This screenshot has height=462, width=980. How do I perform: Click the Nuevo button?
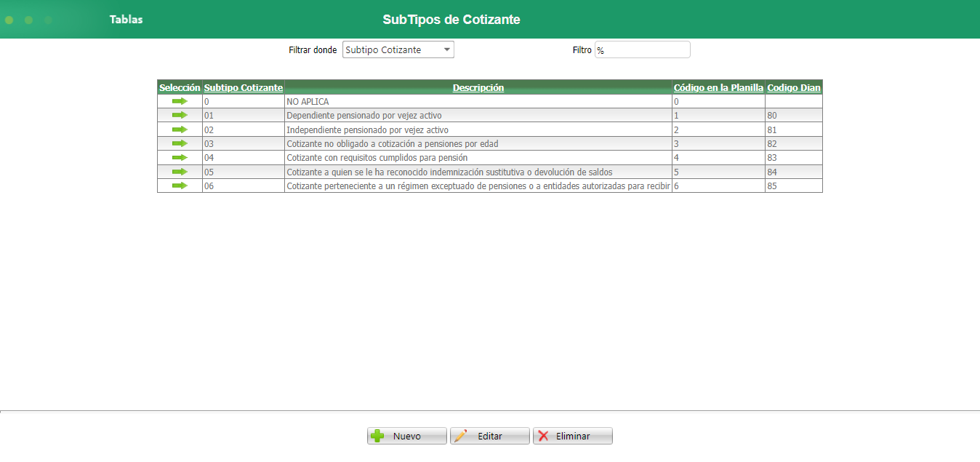407,436
